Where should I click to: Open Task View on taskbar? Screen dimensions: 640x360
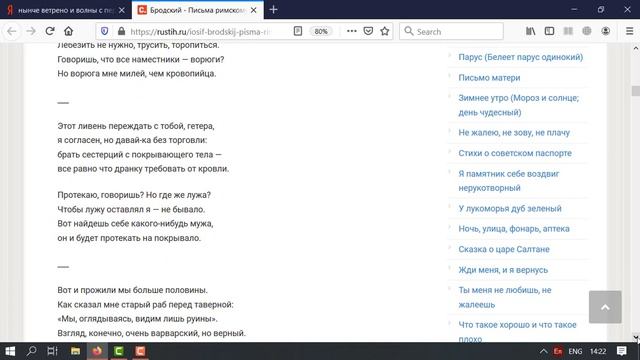tap(53, 351)
